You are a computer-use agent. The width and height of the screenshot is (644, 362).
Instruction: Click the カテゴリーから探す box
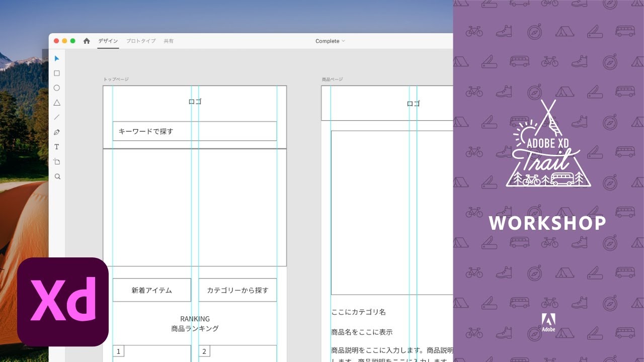coord(237,290)
